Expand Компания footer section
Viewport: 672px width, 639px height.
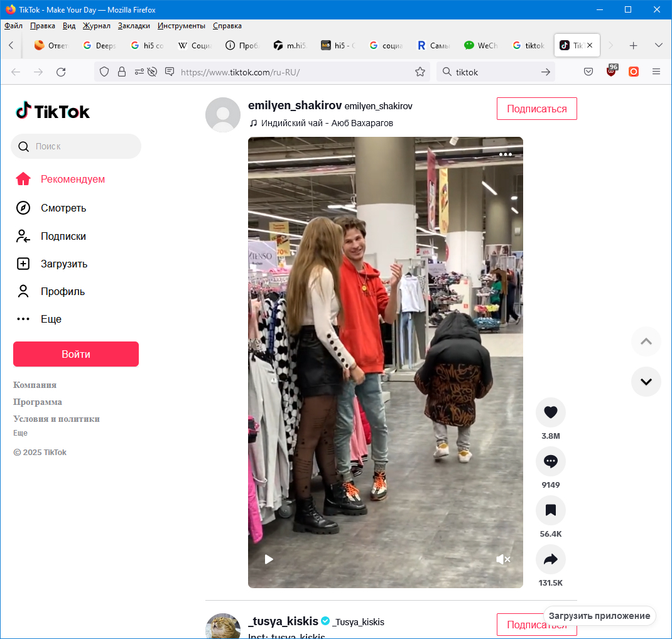(35, 385)
